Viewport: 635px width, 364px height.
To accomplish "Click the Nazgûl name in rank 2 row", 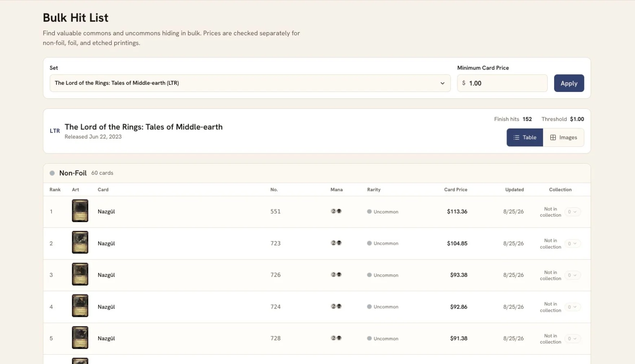I will (x=106, y=243).
